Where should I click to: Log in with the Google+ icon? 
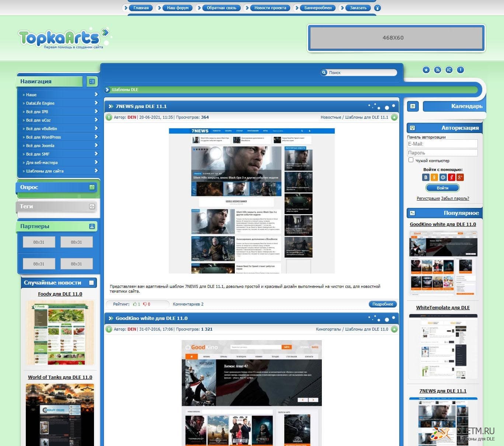pos(460,177)
